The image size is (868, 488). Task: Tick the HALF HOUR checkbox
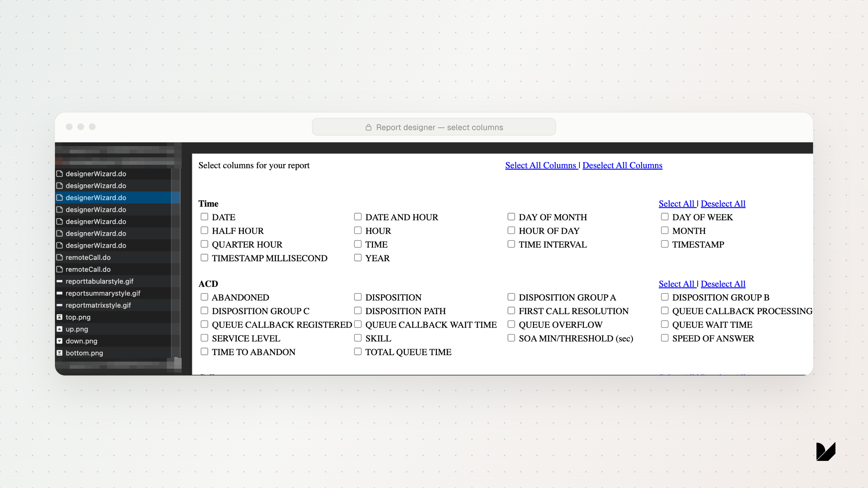click(204, 230)
